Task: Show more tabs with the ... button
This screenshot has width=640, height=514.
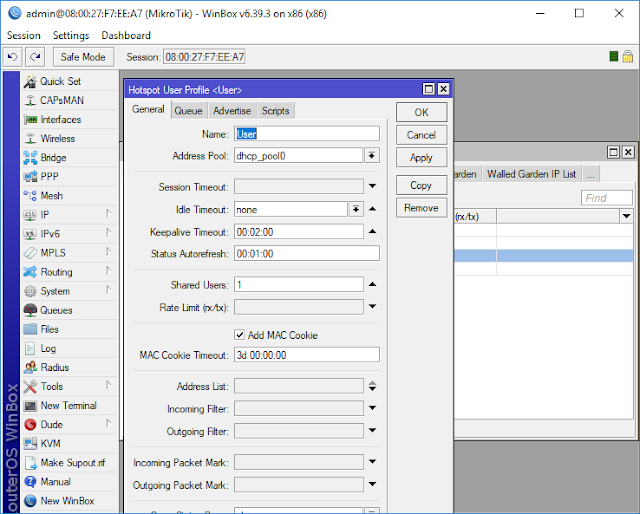Action: [x=591, y=174]
